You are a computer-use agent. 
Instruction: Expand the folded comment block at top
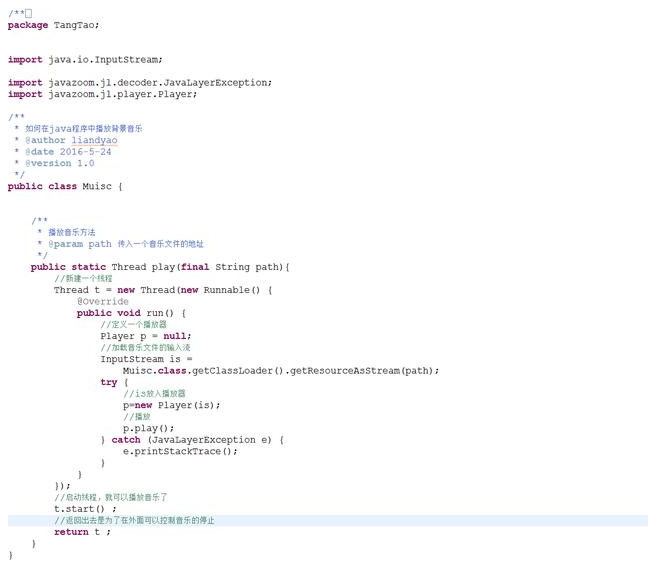coord(28,12)
